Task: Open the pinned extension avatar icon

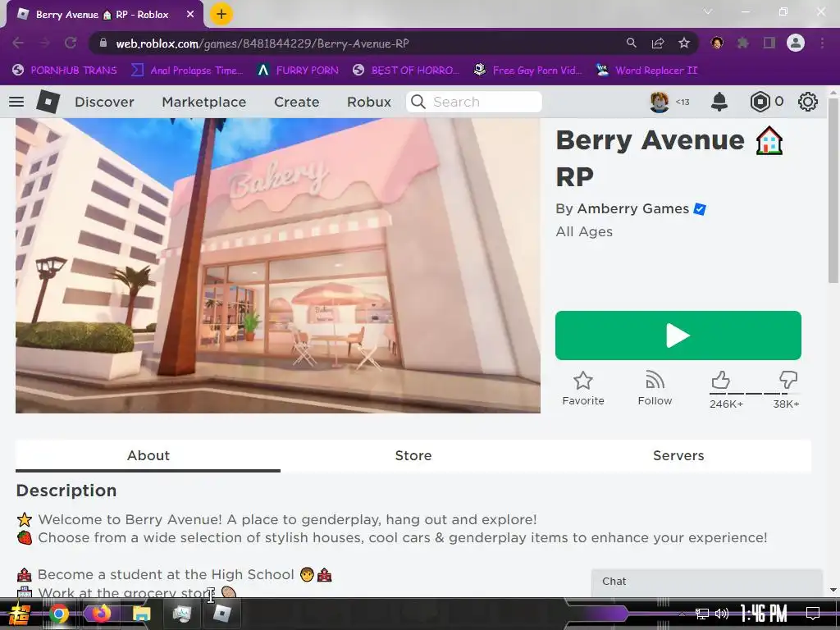Action: tap(717, 43)
